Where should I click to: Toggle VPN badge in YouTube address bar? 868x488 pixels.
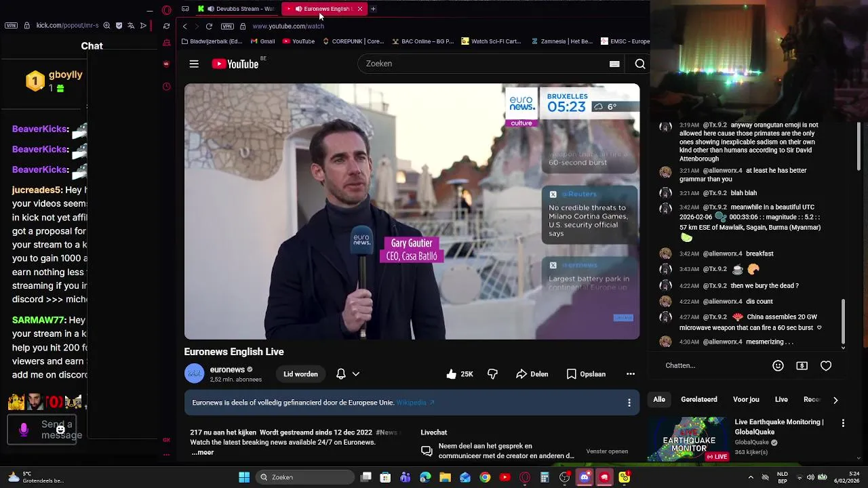[227, 26]
